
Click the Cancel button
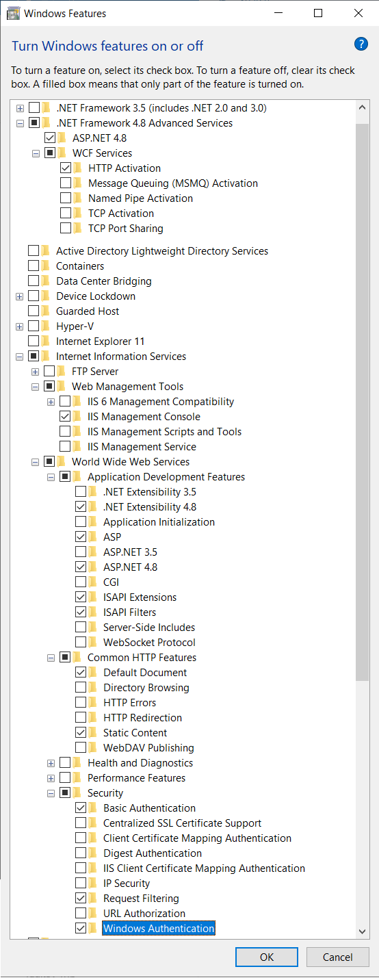pos(338,957)
